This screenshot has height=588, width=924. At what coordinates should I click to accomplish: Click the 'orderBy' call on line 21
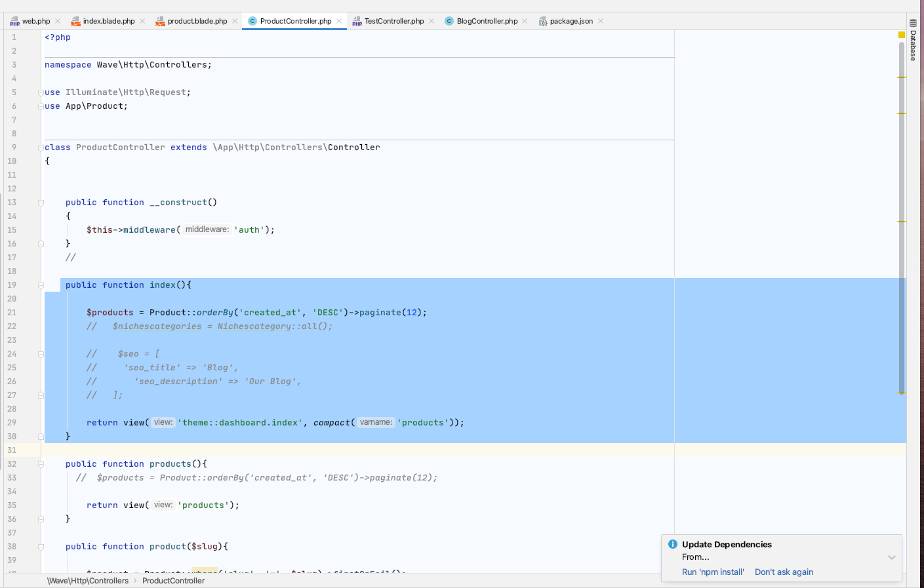point(215,313)
